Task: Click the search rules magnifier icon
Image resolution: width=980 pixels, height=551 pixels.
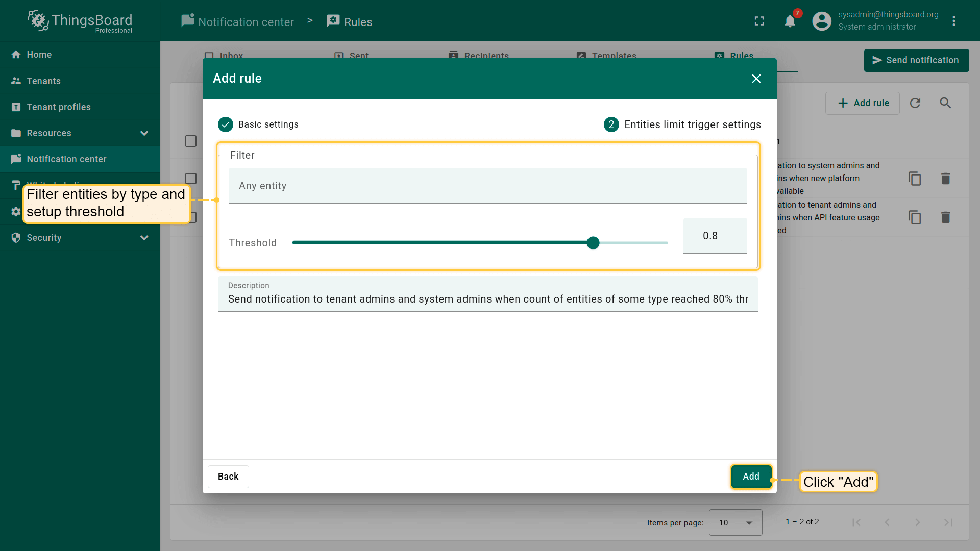Action: pyautogui.click(x=945, y=103)
